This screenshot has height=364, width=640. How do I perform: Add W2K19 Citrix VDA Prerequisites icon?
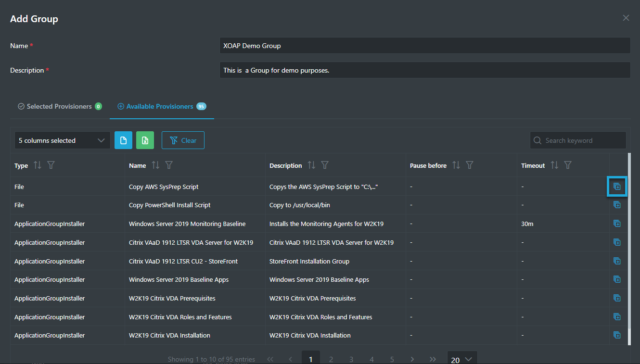617,298
